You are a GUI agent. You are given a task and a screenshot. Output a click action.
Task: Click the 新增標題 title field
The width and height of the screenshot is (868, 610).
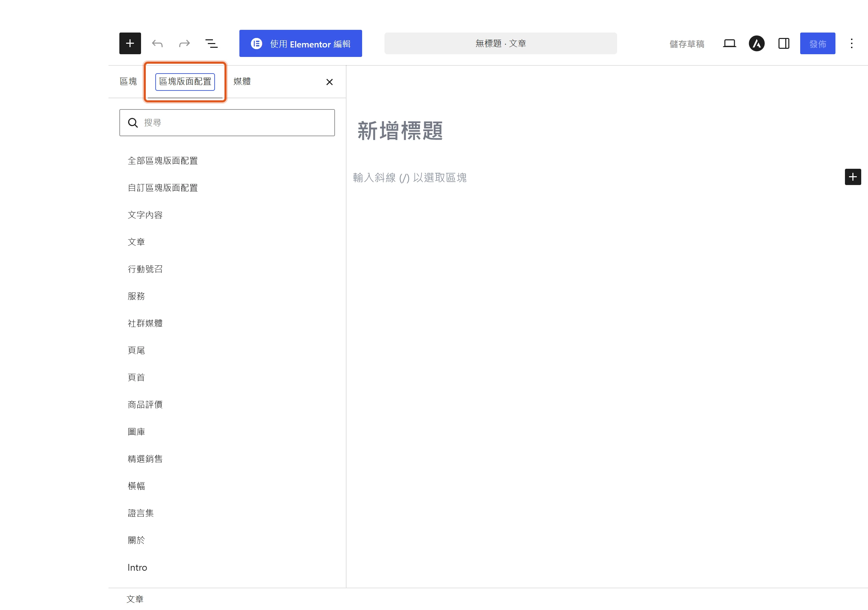pyautogui.click(x=400, y=131)
